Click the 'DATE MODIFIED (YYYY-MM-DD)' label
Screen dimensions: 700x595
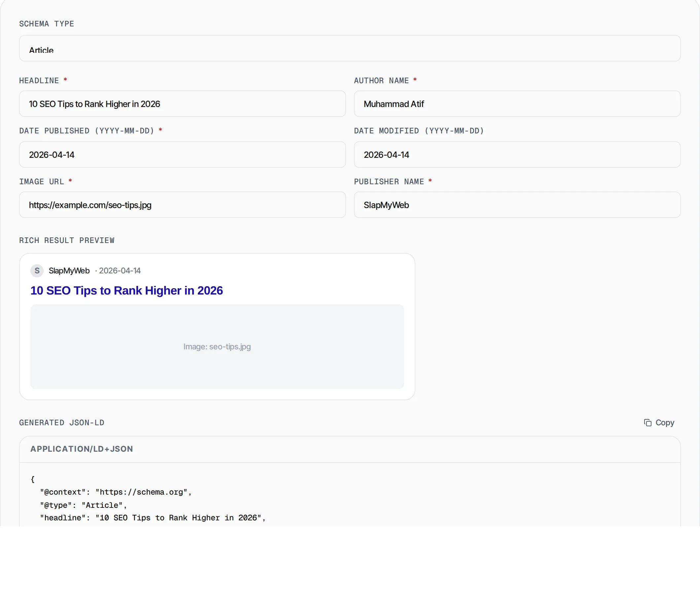click(419, 131)
